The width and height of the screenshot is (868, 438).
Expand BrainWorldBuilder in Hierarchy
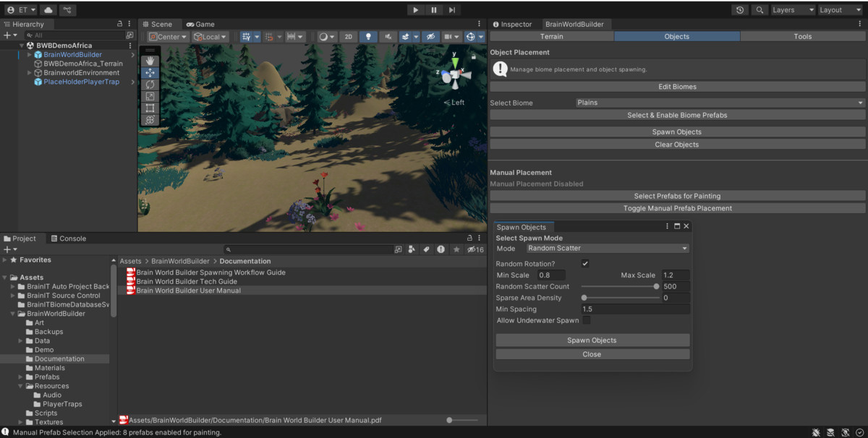(29, 54)
